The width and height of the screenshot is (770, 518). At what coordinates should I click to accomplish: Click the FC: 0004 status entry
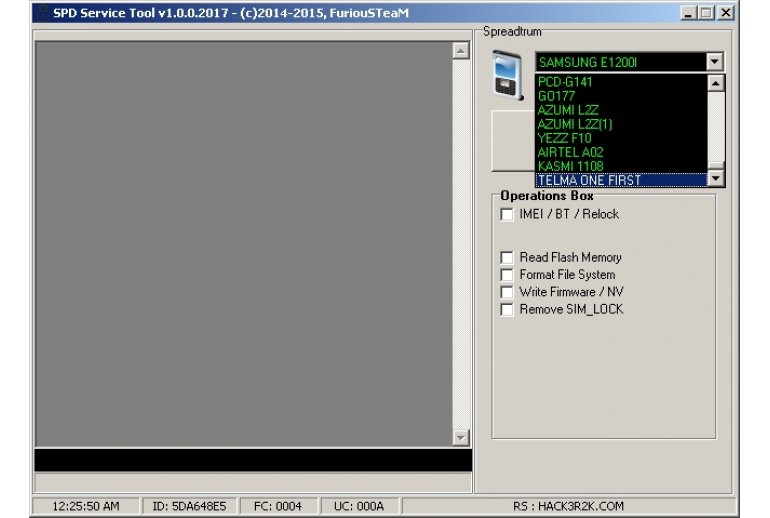(278, 506)
